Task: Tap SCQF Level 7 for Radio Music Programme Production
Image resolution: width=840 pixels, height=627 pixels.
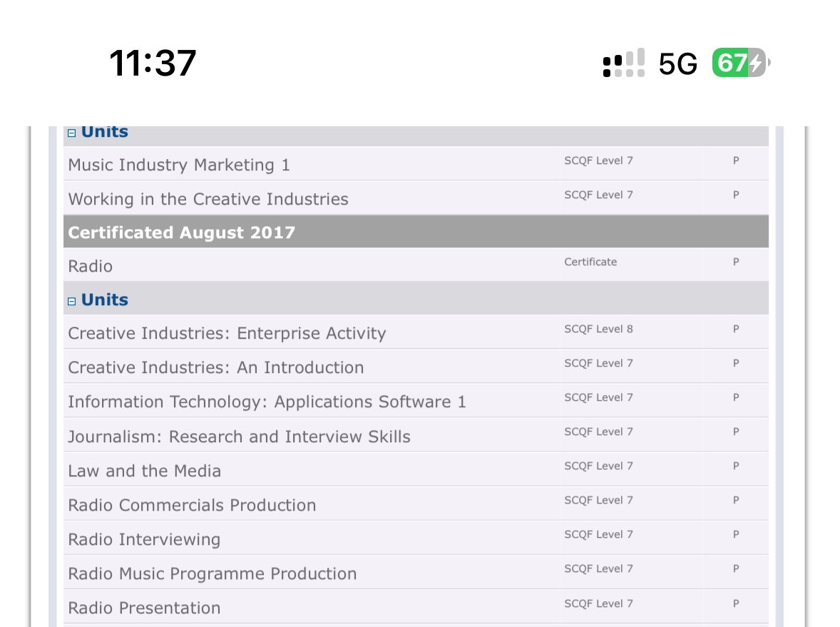Action: point(598,569)
